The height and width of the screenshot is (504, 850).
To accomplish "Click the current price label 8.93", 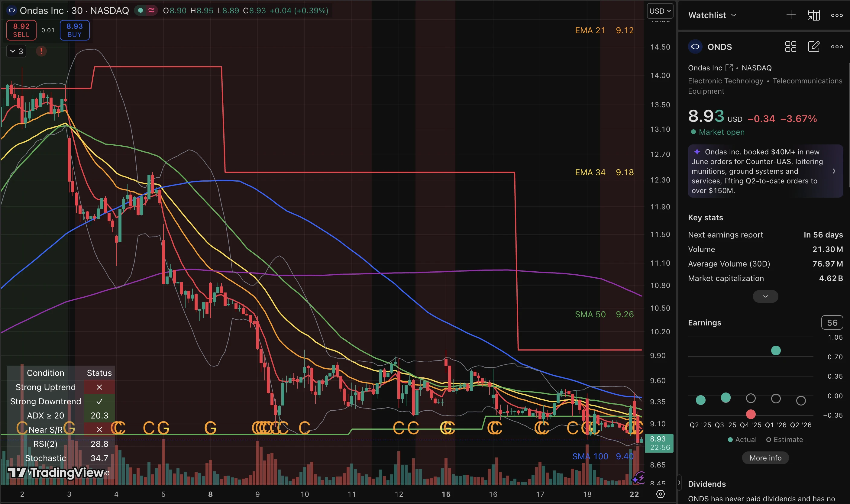I will 659,443.
